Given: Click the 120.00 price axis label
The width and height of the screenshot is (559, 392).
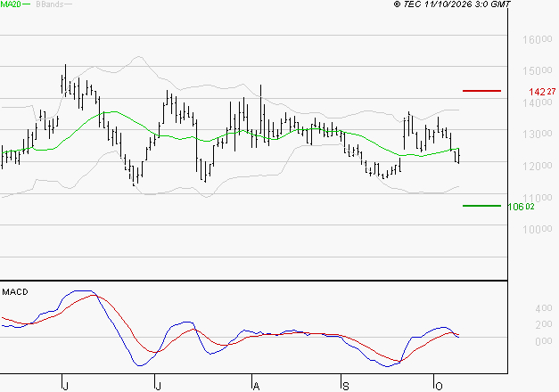Looking at the screenshot, I should pyautogui.click(x=538, y=166).
